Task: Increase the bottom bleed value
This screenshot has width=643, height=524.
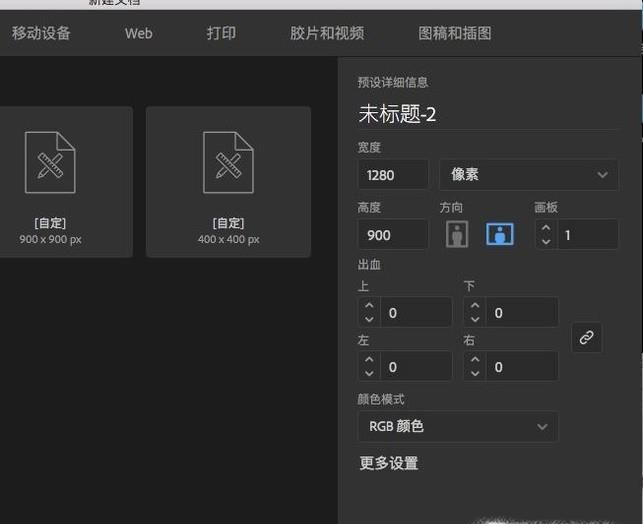Action: click(x=475, y=305)
